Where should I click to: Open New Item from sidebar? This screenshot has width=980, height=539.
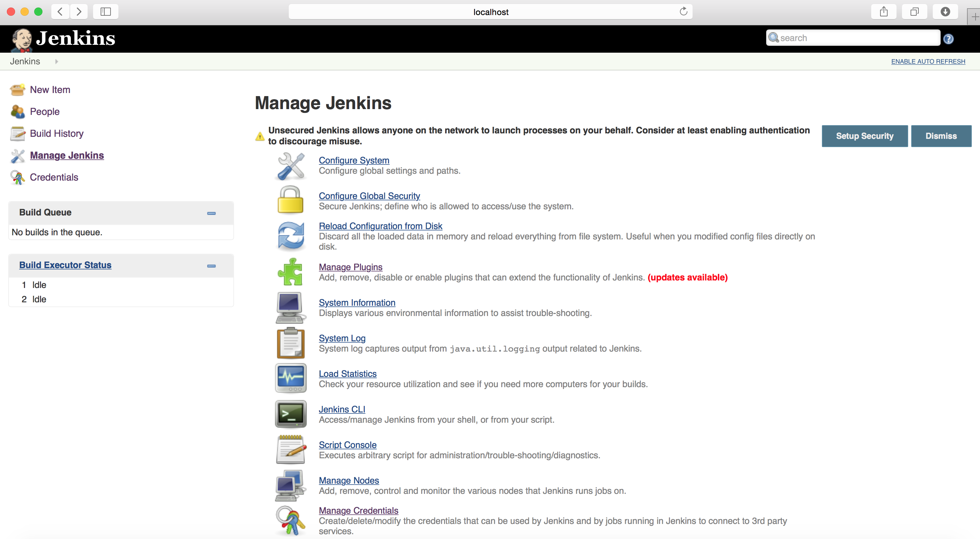tap(50, 90)
